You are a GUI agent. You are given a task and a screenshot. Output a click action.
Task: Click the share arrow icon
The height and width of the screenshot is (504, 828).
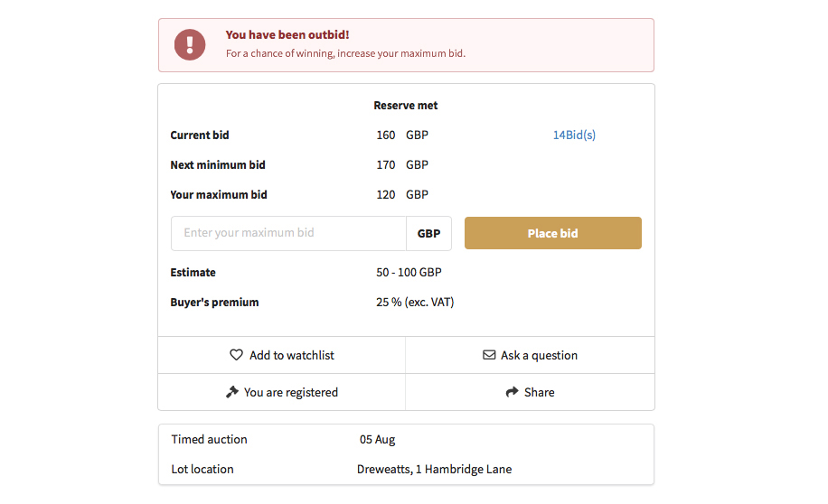pyautogui.click(x=511, y=392)
